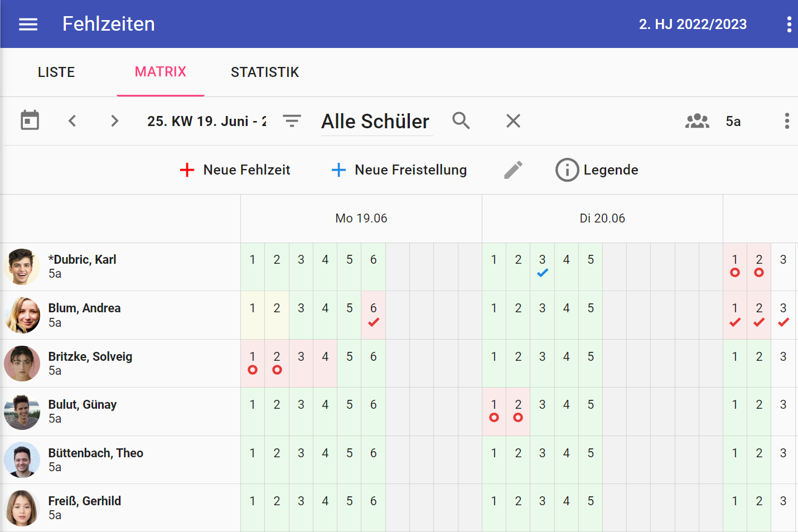Select Britzke's Monday lesson 1 absence cell
The image size is (798, 532).
253,363
